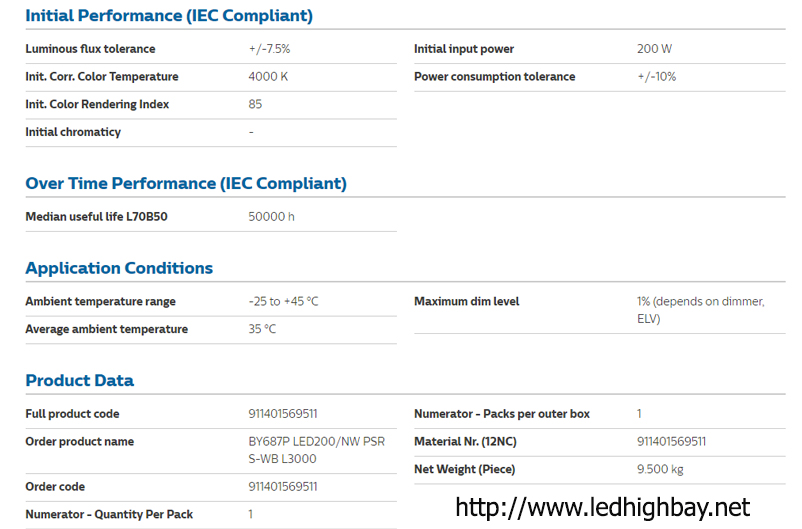Click the 200 W initial input power value
802x529 pixels.
pyautogui.click(x=654, y=49)
